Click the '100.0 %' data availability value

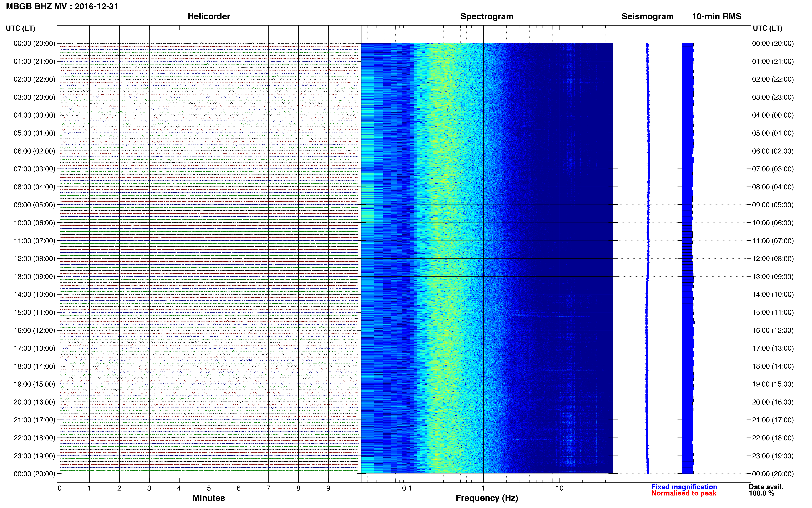[762, 493]
